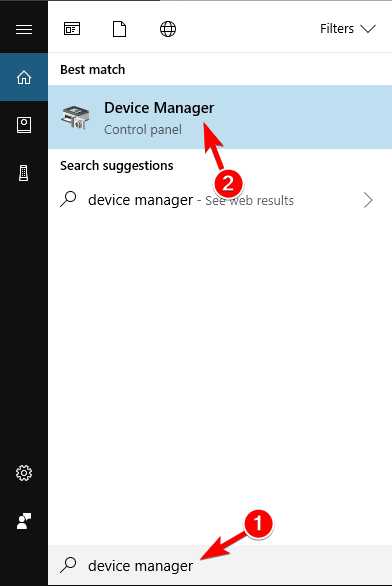Click the 'See web results' text
This screenshot has width=392, height=586.
click(250, 201)
